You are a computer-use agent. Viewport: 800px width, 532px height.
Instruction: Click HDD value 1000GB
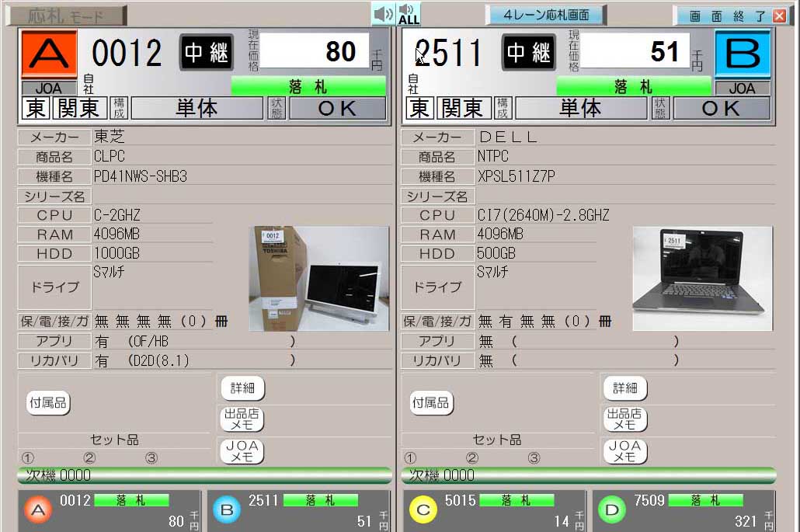[117, 253]
